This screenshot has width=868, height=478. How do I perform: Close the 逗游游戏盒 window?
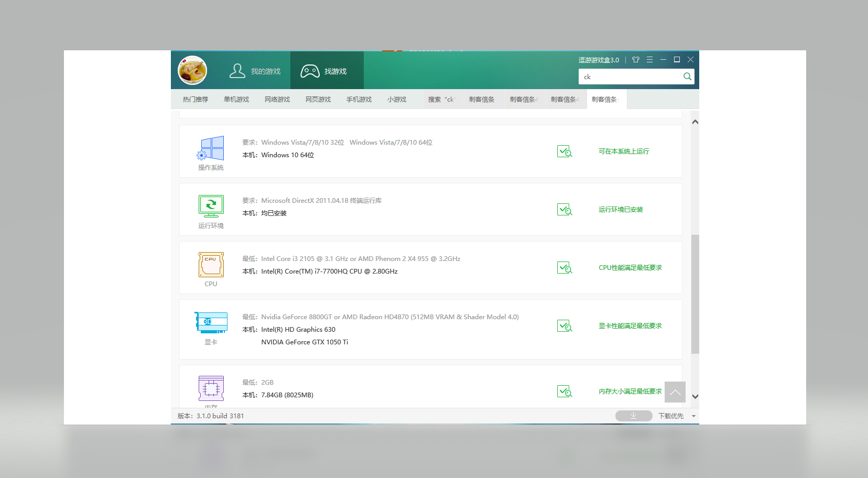coord(690,60)
